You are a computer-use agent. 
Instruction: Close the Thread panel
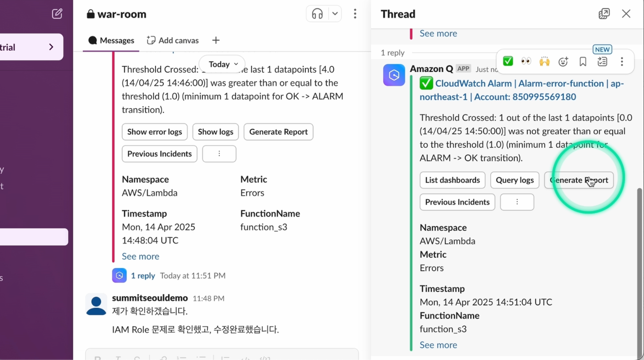pyautogui.click(x=626, y=14)
